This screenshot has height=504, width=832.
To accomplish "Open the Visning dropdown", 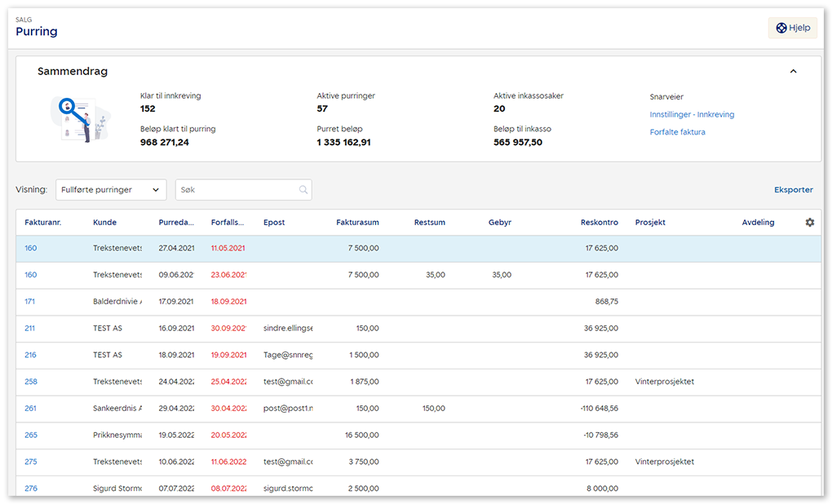I will (111, 190).
